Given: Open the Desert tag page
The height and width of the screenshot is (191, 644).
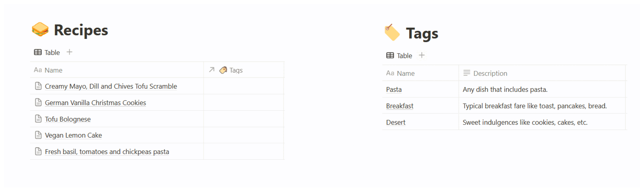Looking at the screenshot, I should coord(395,122).
